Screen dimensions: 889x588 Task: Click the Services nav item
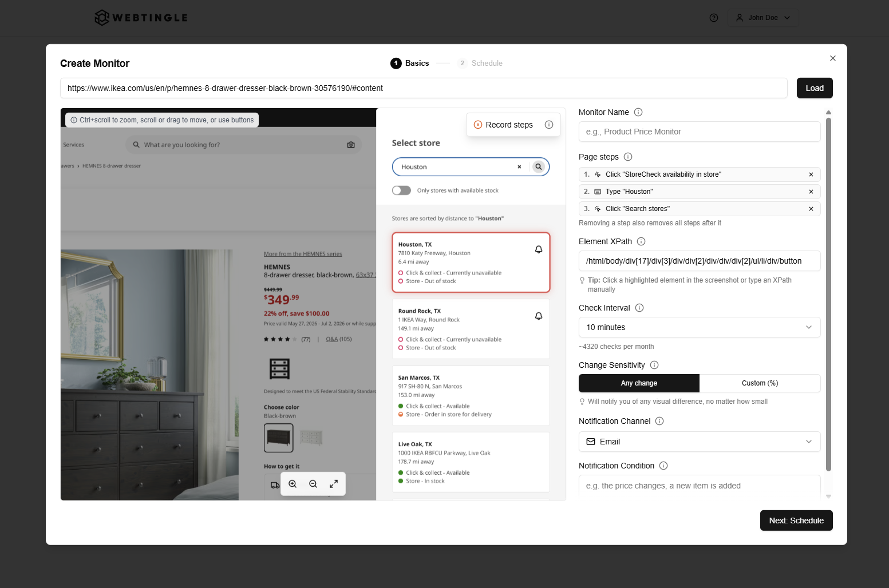[x=73, y=145]
